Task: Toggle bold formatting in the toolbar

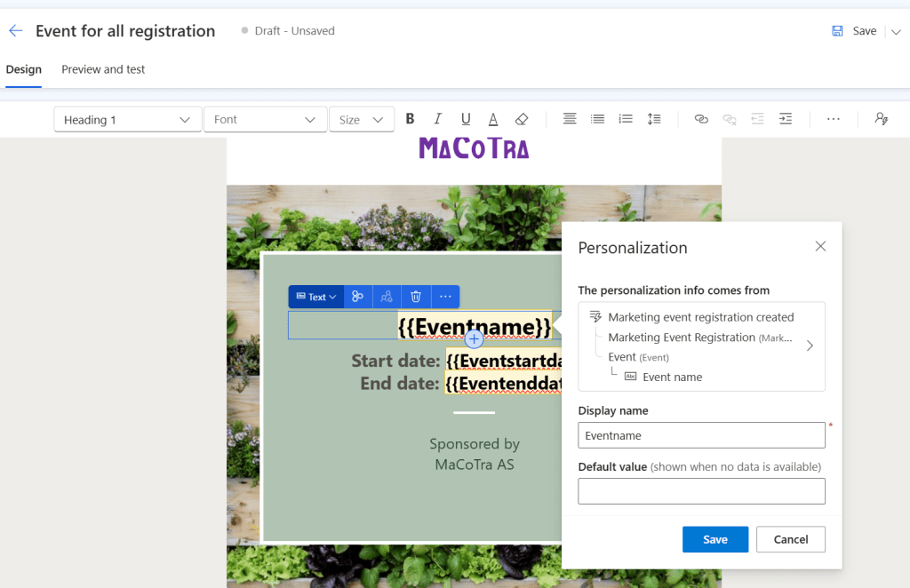Action: tap(410, 119)
